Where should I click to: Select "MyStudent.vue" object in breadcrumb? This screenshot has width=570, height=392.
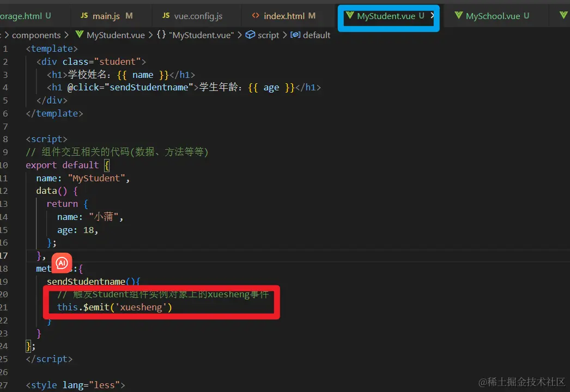click(202, 35)
